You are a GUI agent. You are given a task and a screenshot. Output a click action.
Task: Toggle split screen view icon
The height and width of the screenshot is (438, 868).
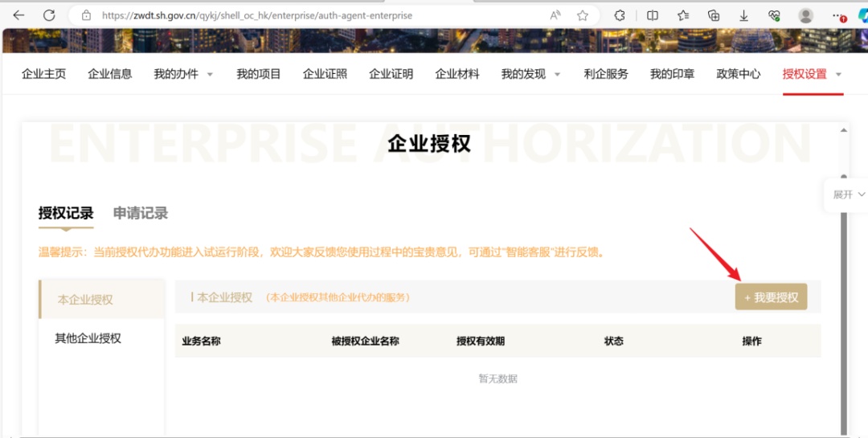(x=653, y=15)
